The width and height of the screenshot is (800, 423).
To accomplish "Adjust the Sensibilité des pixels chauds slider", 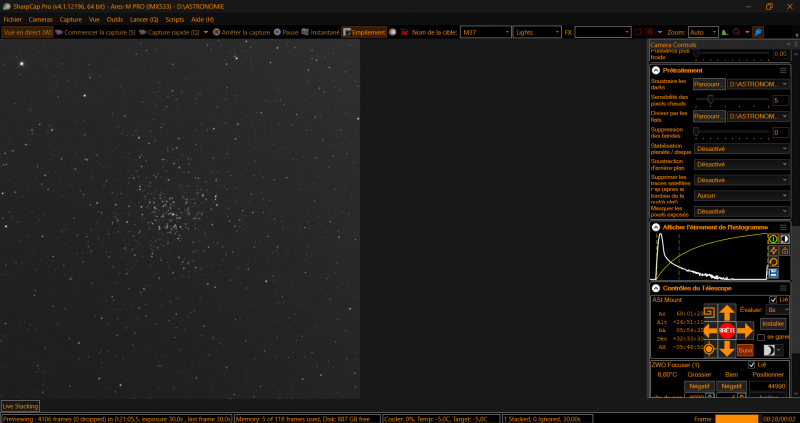I will click(x=711, y=100).
